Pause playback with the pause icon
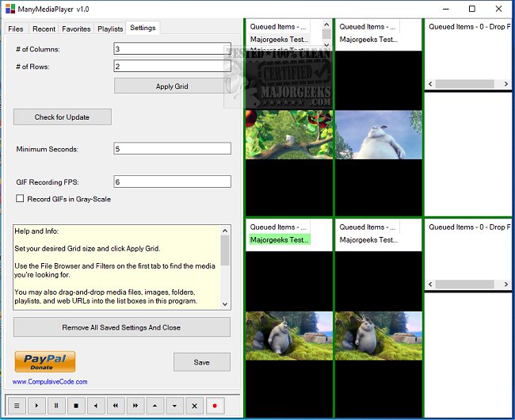 56,406
